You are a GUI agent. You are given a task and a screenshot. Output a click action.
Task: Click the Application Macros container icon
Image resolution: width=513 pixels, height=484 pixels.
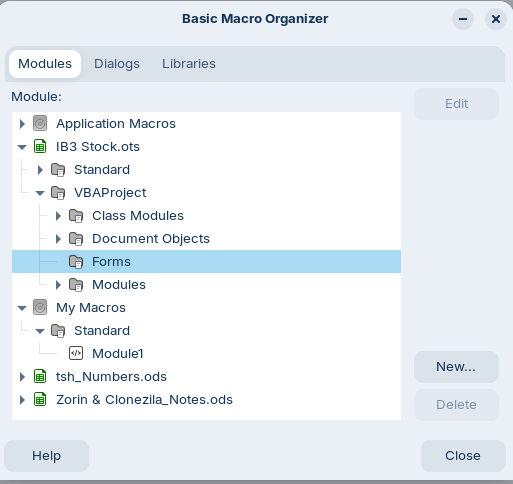40,124
